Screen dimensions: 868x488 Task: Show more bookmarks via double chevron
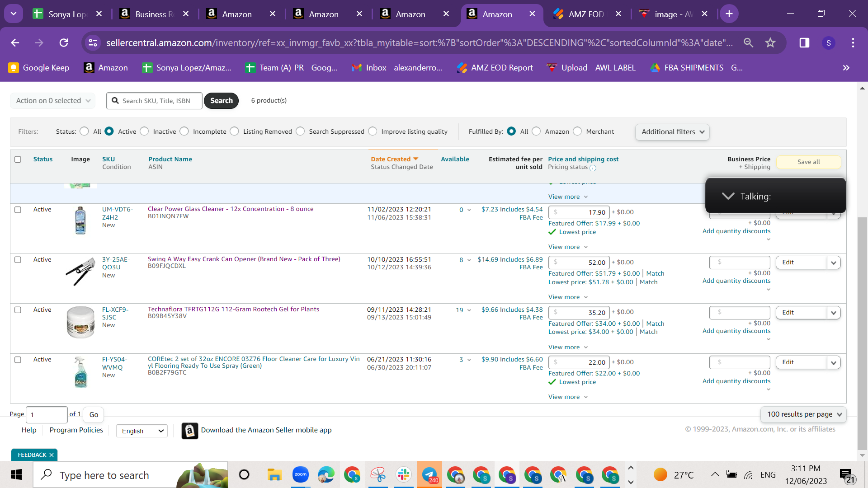(846, 68)
